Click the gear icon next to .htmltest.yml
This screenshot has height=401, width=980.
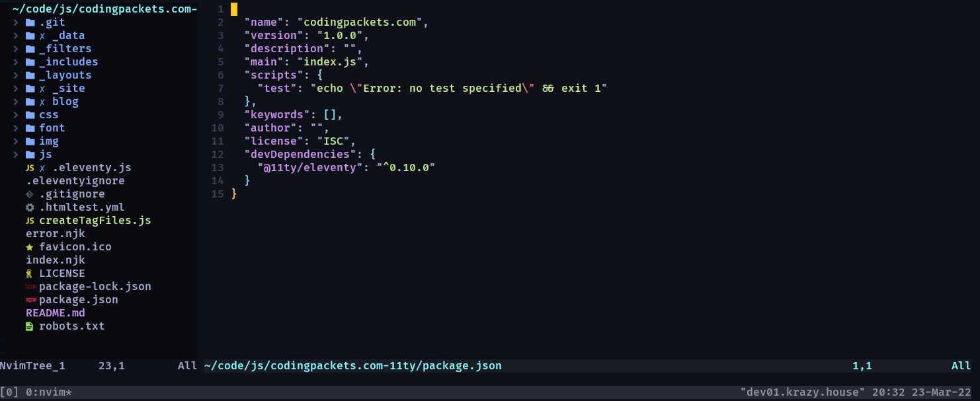pyautogui.click(x=30, y=207)
